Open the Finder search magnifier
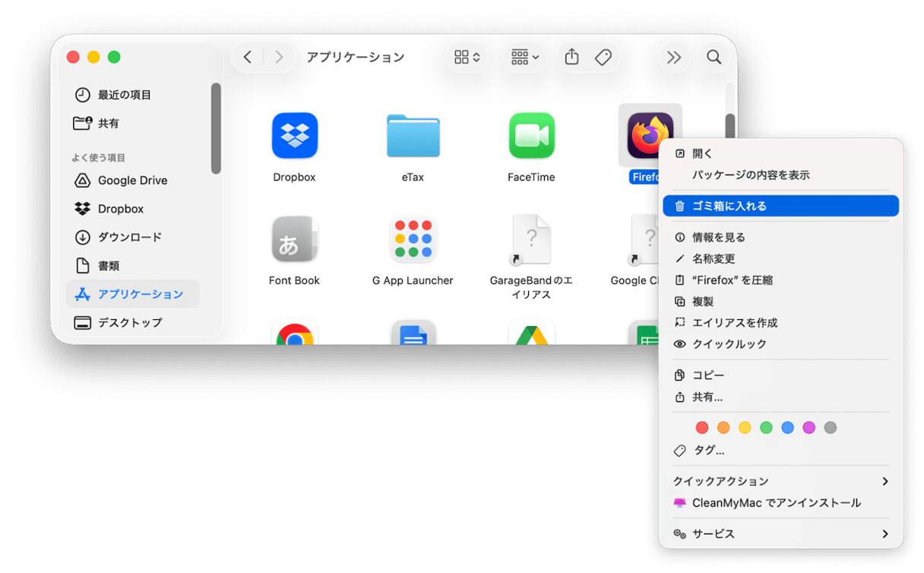The image size is (924, 573). [x=714, y=57]
